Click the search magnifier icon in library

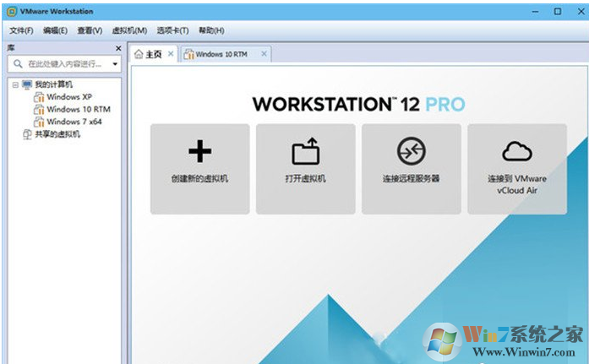[x=18, y=64]
